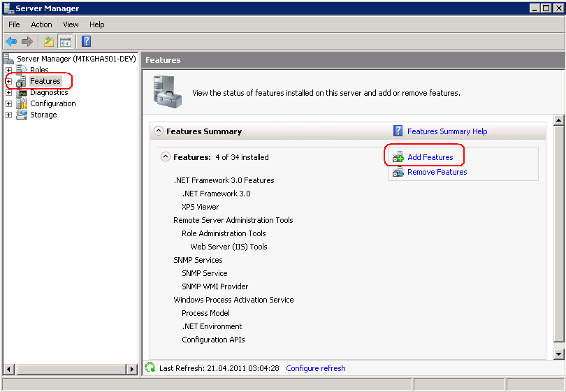Click Remote Server Administration Tools entry
The image size is (566, 392).
pyautogui.click(x=233, y=220)
